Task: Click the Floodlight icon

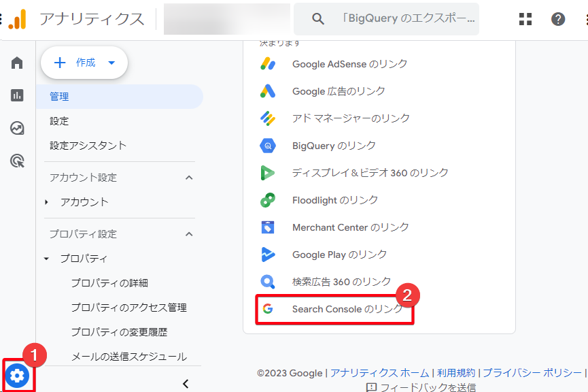Action: point(268,200)
